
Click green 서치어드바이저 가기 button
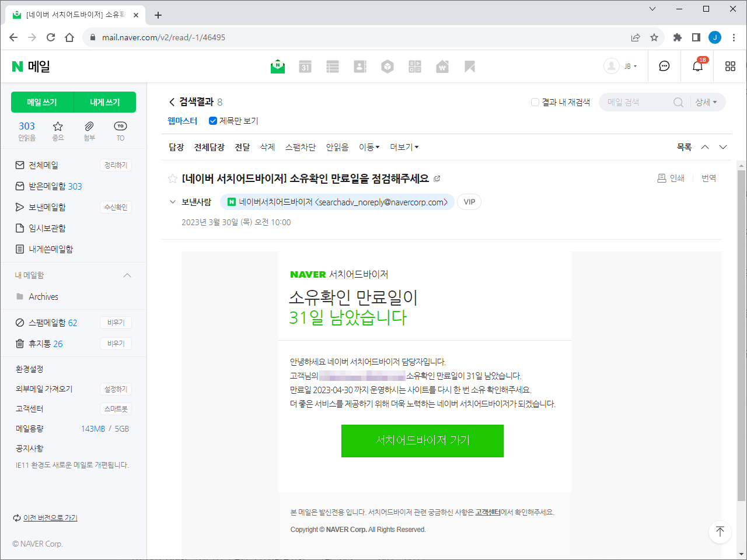(423, 440)
